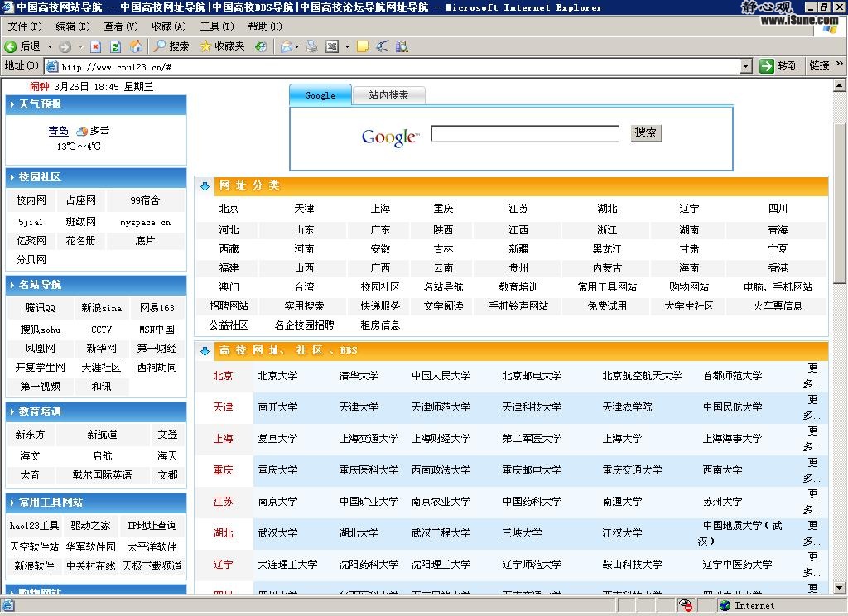Open the Favorites (收藏) menu
The image size is (848, 616).
point(169,26)
